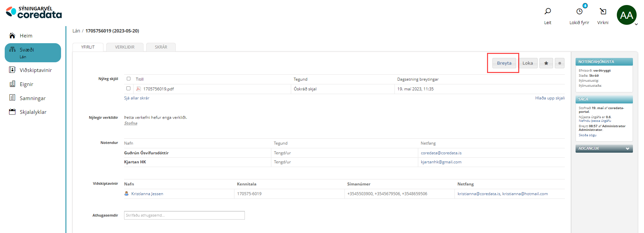Focus the Athugasemdir comment field
Viewport: 644px width, 233px height.
point(184,215)
